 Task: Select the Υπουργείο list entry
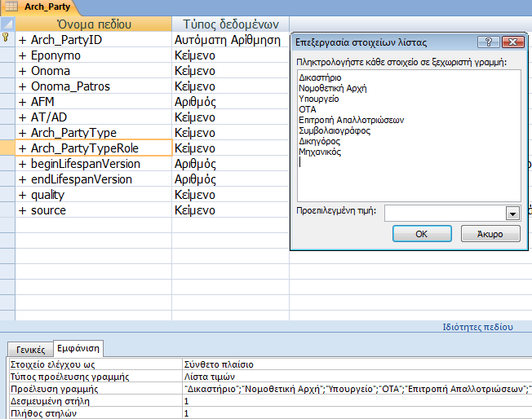click(318, 99)
